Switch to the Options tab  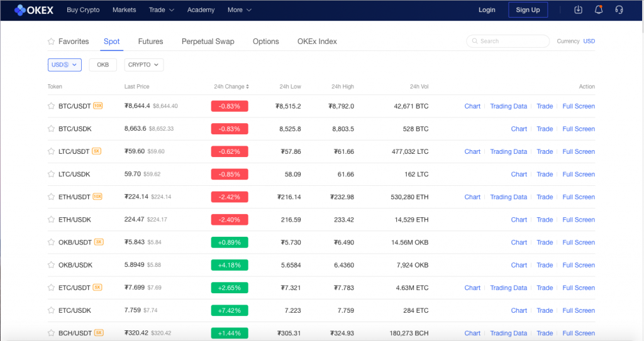point(266,41)
